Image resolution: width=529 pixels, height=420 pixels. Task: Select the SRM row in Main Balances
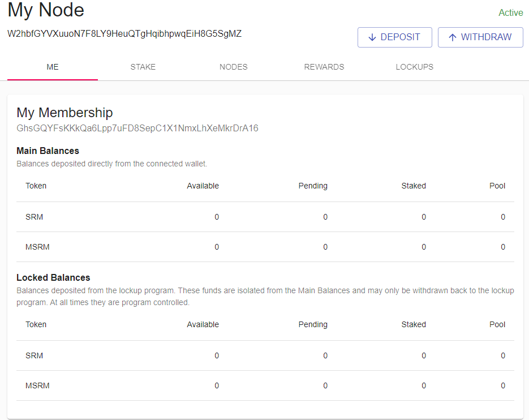click(x=265, y=217)
